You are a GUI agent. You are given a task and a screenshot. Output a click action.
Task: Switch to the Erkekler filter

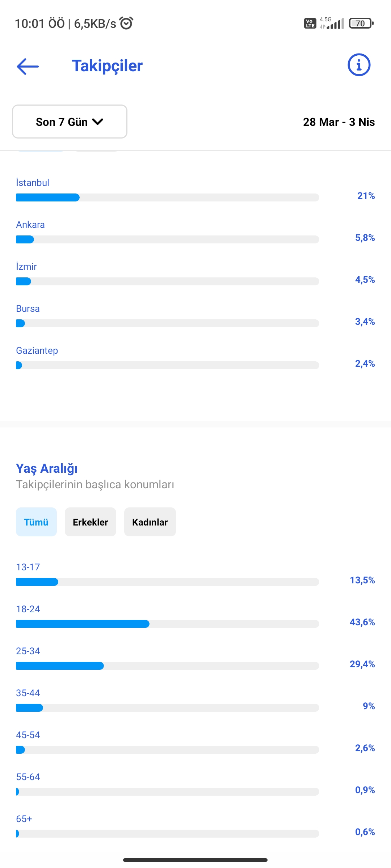91,522
